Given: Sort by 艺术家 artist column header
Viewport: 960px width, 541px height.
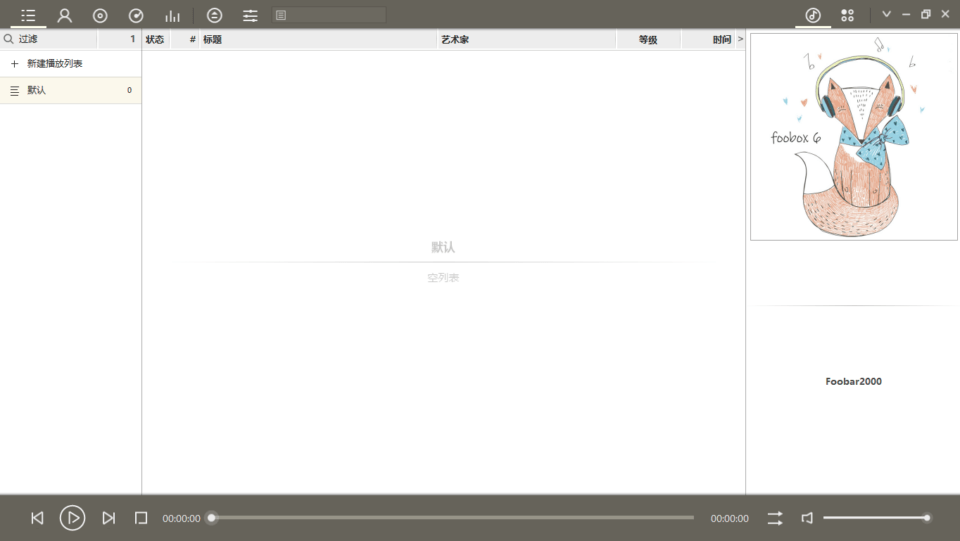Looking at the screenshot, I should pyautogui.click(x=527, y=40).
